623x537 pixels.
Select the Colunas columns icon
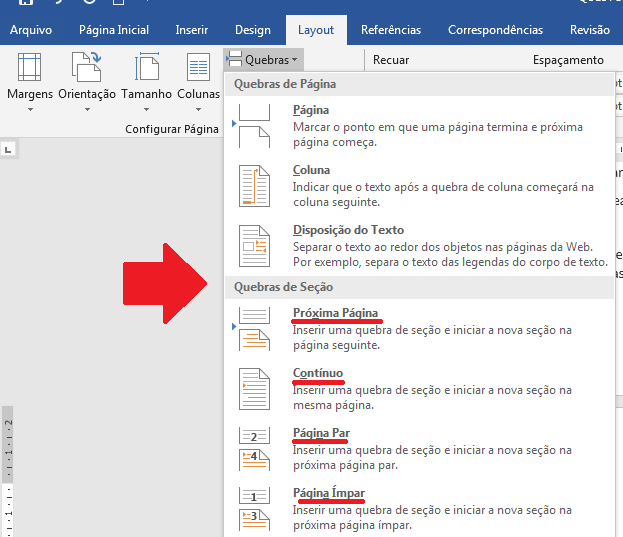pos(198,67)
